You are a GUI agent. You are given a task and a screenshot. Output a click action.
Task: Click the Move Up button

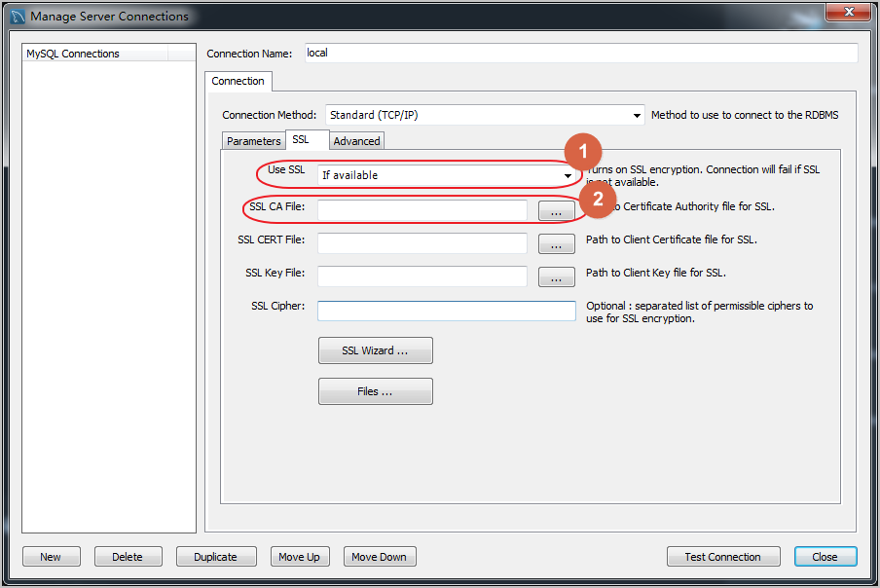coord(300,557)
